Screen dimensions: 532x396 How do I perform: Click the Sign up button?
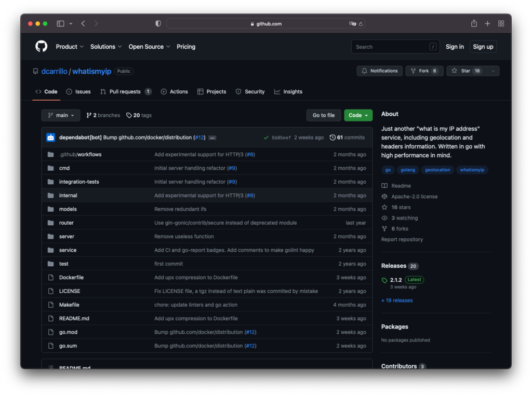coord(483,47)
